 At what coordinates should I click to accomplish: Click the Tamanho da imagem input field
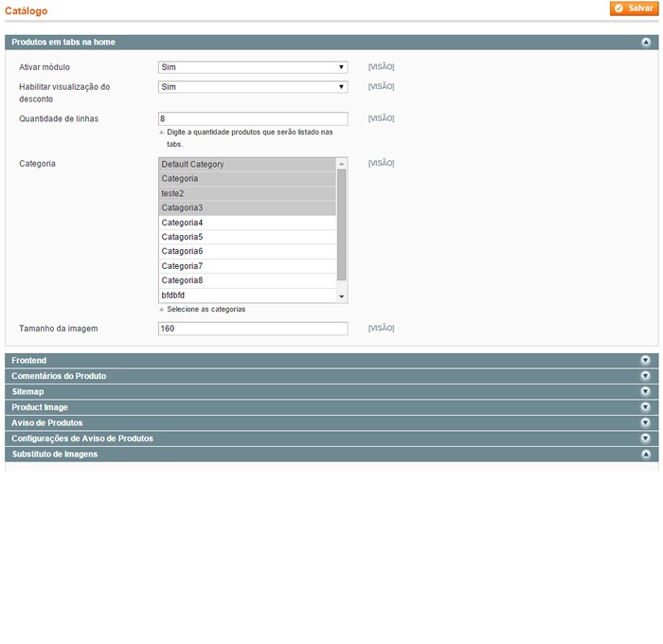(x=252, y=329)
